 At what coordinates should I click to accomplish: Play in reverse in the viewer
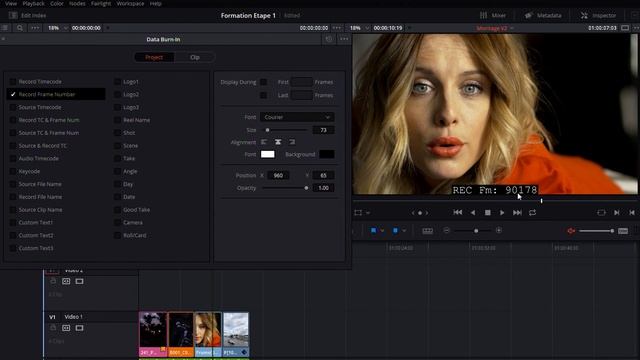coord(473,212)
